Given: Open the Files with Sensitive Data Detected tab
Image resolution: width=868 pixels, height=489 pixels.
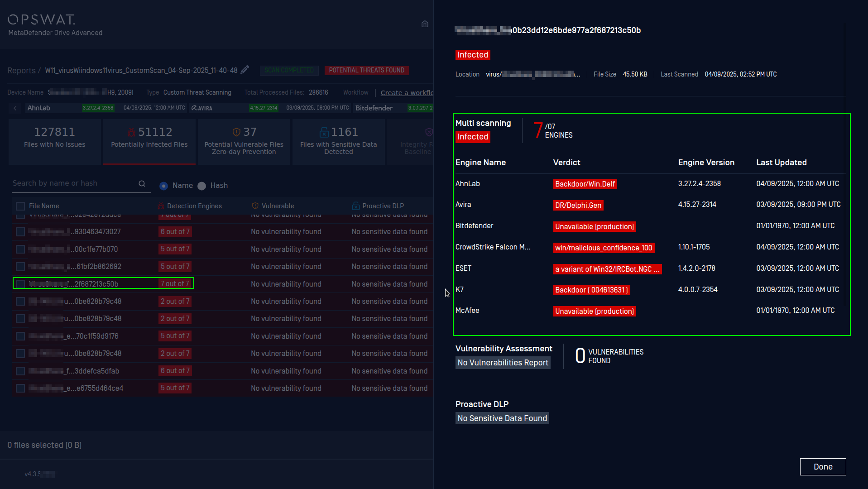Looking at the screenshot, I should click(339, 142).
